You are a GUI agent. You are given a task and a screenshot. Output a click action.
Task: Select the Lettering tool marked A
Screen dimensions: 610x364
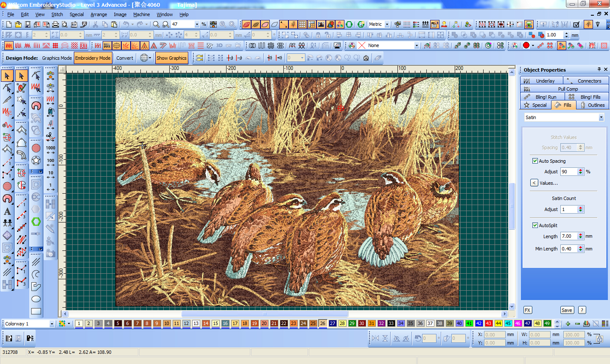click(7, 211)
